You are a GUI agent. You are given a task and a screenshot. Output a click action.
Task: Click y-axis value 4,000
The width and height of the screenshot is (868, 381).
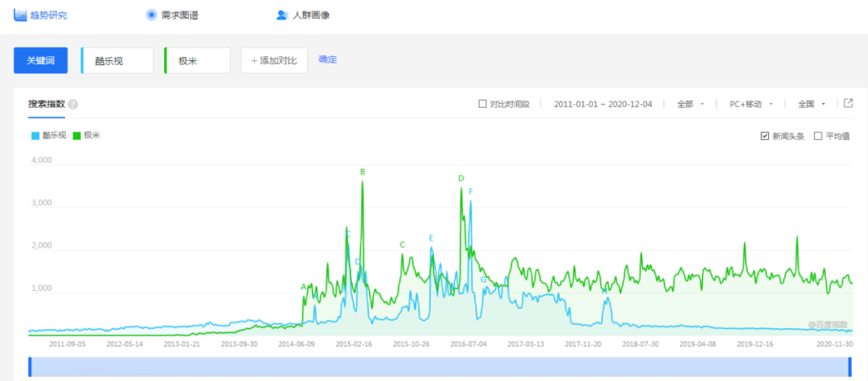coord(40,160)
